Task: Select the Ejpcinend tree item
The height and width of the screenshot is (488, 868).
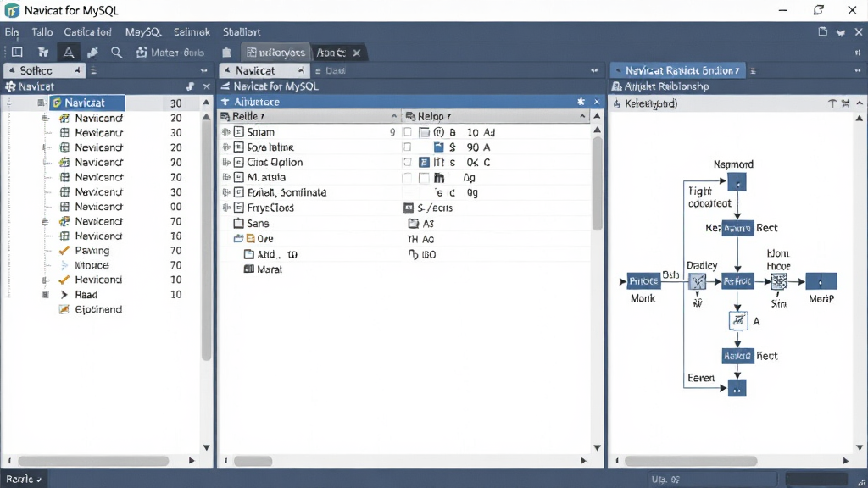Action: pos(98,310)
